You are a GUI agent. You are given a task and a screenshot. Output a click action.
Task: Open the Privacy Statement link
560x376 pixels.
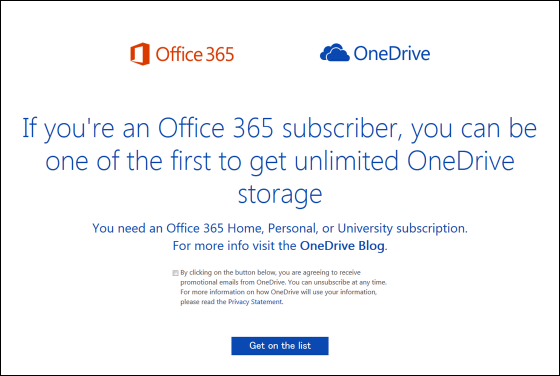tap(255, 302)
